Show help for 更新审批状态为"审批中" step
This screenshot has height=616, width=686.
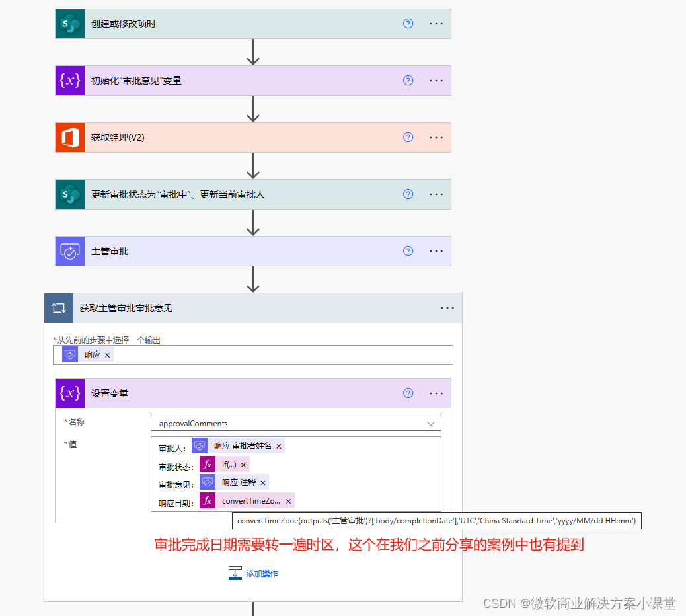pos(408,194)
